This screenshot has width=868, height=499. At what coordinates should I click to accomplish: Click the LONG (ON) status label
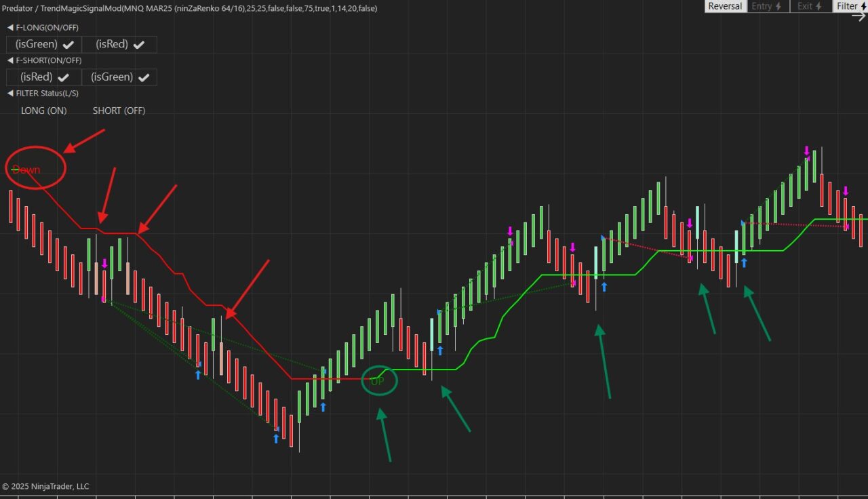coord(43,111)
